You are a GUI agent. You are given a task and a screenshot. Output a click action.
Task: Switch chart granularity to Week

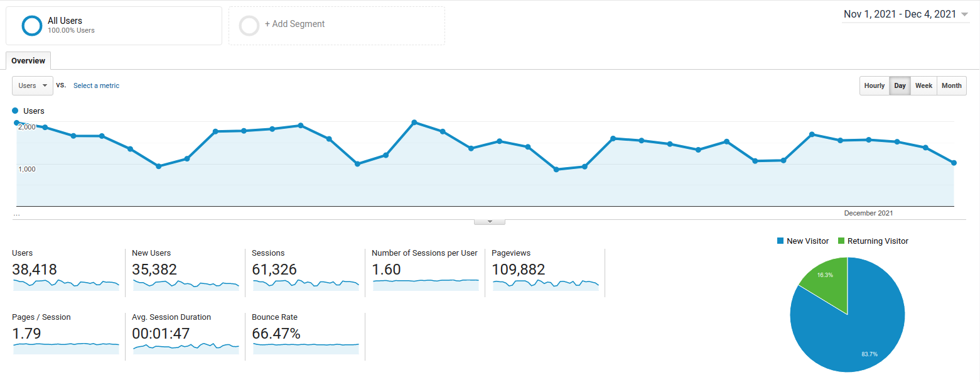pos(923,86)
